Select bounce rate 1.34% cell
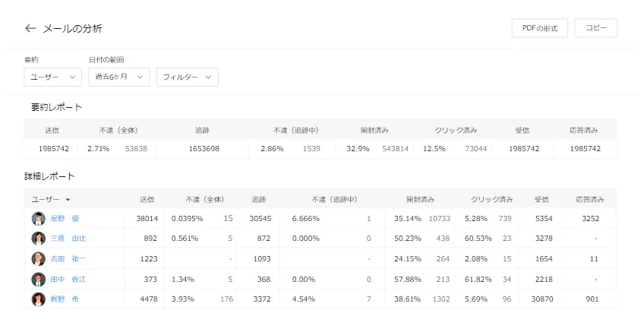This screenshot has width=644, height=329. pos(183,280)
